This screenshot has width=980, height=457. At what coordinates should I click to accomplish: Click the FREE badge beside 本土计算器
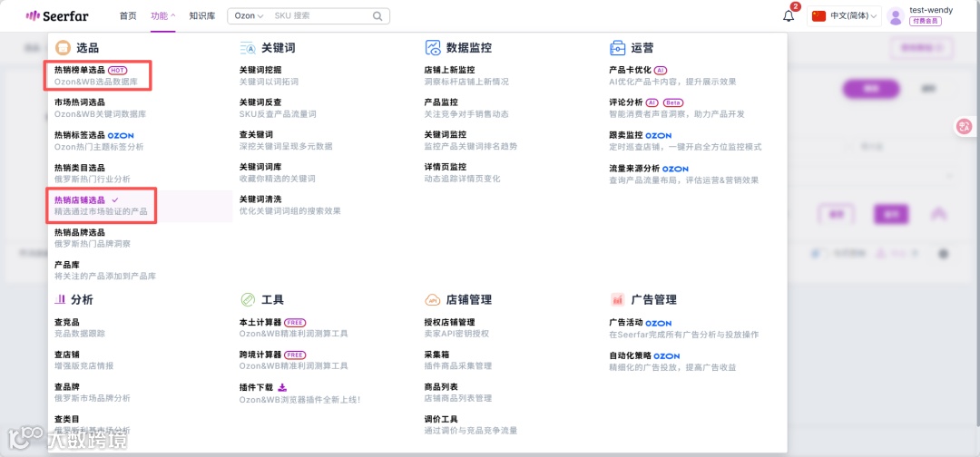[x=295, y=322]
